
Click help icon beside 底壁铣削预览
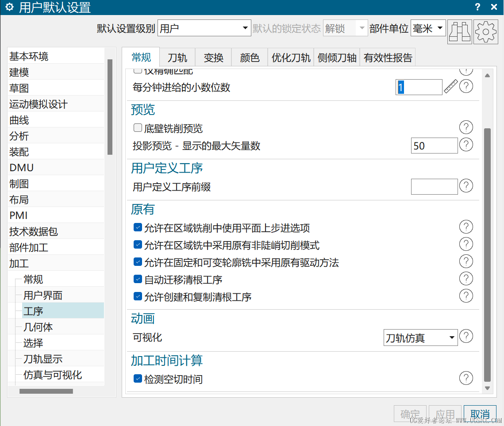pyautogui.click(x=466, y=127)
